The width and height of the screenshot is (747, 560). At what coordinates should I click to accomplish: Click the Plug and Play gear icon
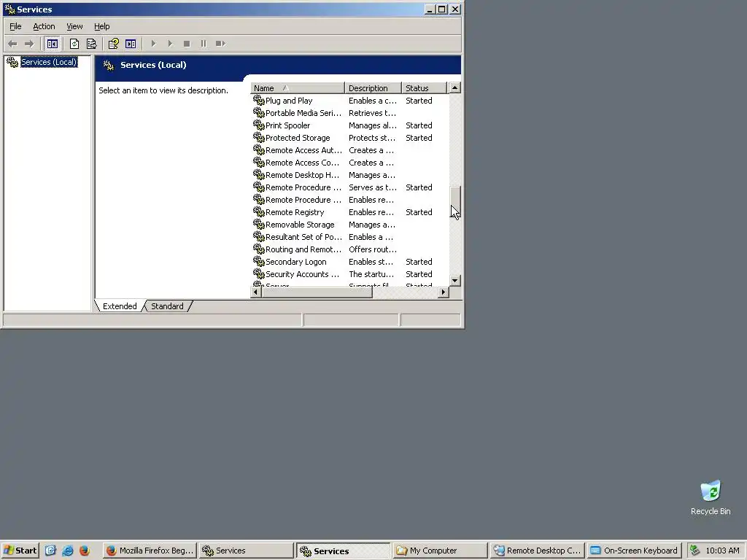point(259,100)
